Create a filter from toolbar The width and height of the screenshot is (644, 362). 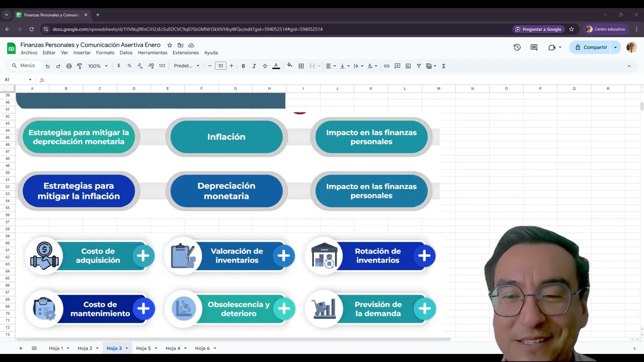419,66
